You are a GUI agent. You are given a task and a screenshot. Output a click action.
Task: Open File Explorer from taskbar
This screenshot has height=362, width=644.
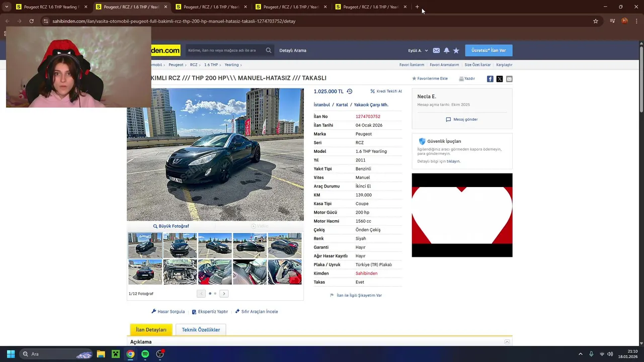coord(101,354)
